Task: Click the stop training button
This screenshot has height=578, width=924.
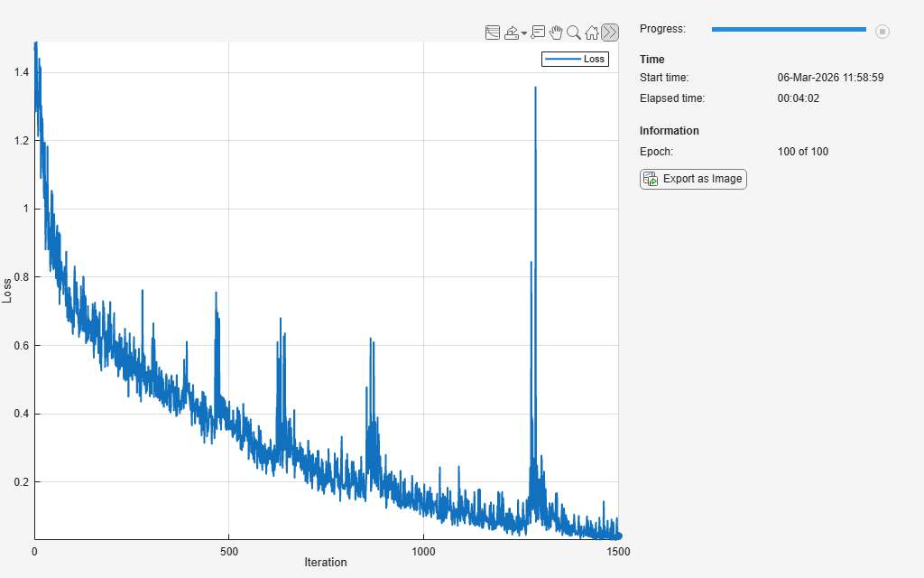Action: click(x=882, y=32)
